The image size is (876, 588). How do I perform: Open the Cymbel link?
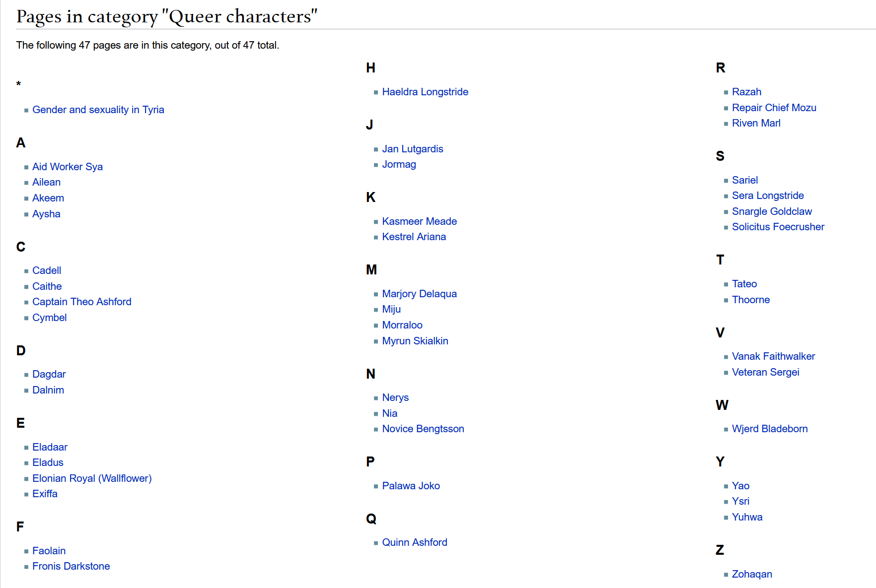tap(50, 318)
